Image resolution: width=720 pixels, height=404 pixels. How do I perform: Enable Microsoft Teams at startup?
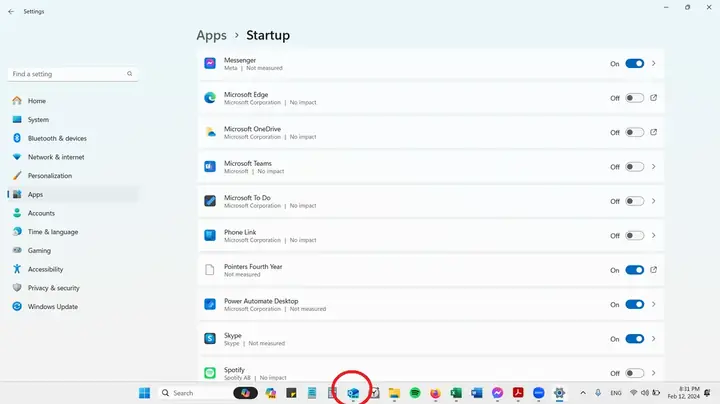tap(635, 167)
